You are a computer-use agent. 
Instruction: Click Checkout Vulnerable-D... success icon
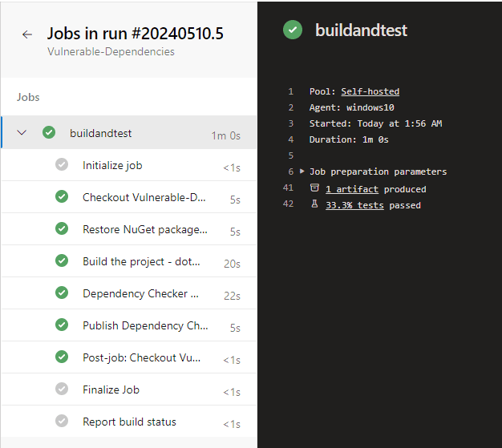(x=62, y=196)
